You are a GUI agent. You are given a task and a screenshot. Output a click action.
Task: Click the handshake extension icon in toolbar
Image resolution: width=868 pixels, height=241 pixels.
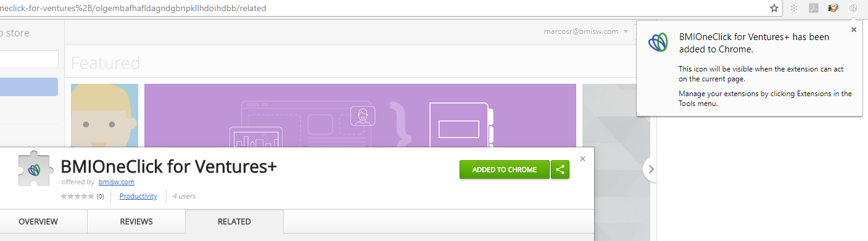click(833, 8)
